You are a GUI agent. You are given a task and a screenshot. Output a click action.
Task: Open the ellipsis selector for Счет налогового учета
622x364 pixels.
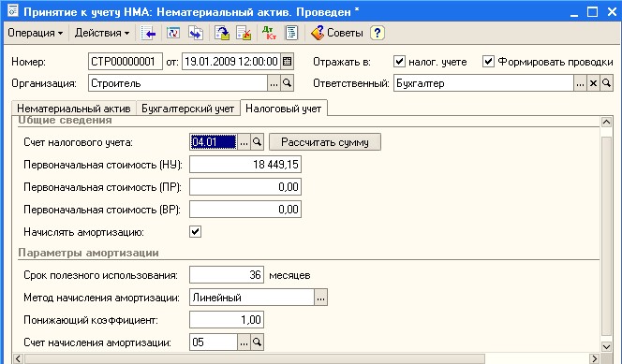click(x=244, y=142)
